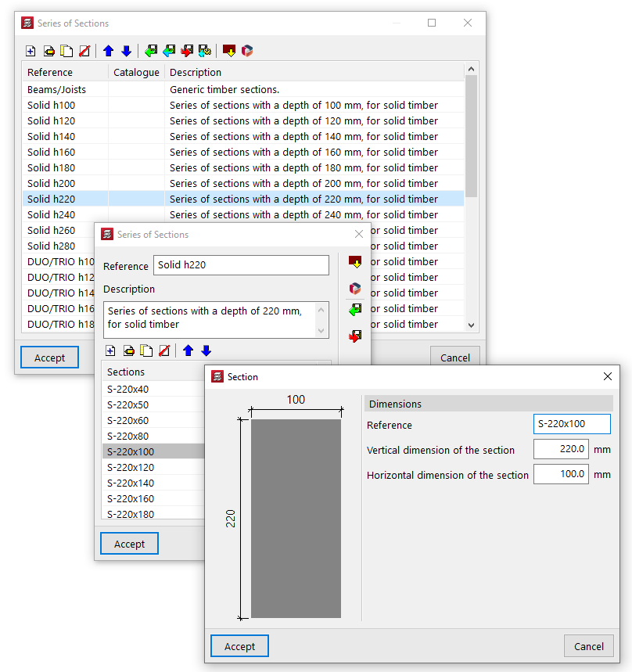This screenshot has height=672, width=632.
Task: Click the Sections column header in edit dialog
Action: (153, 372)
